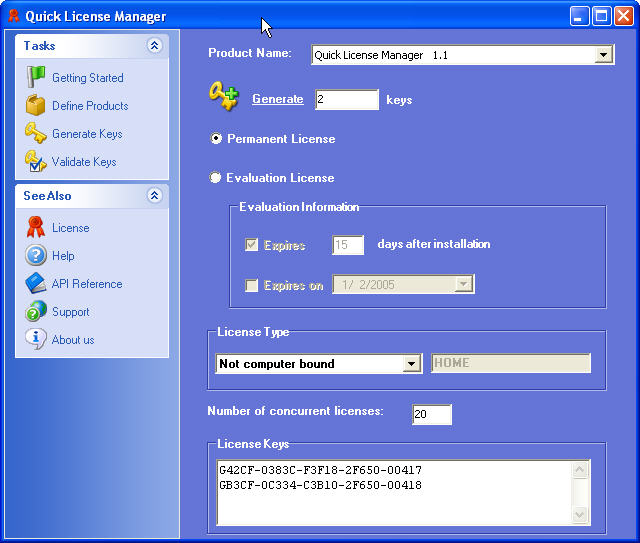
Task: Click the number of keys input field
Action: tap(347, 99)
